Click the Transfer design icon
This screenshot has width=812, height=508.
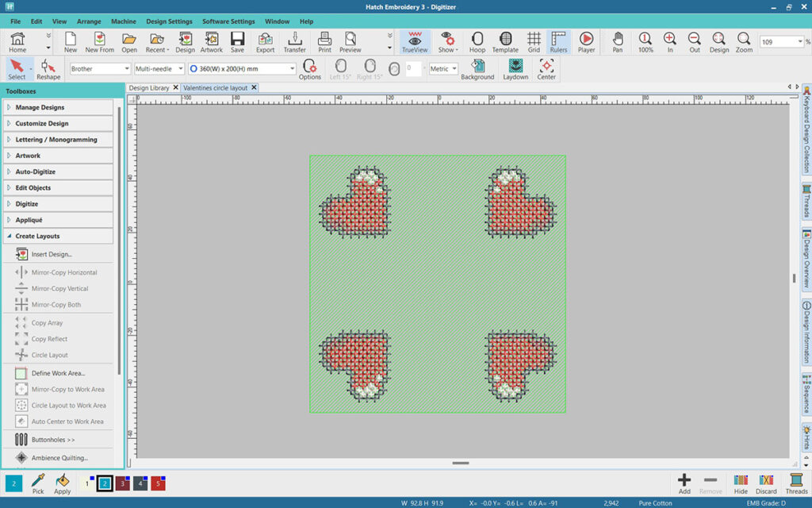[x=295, y=42]
